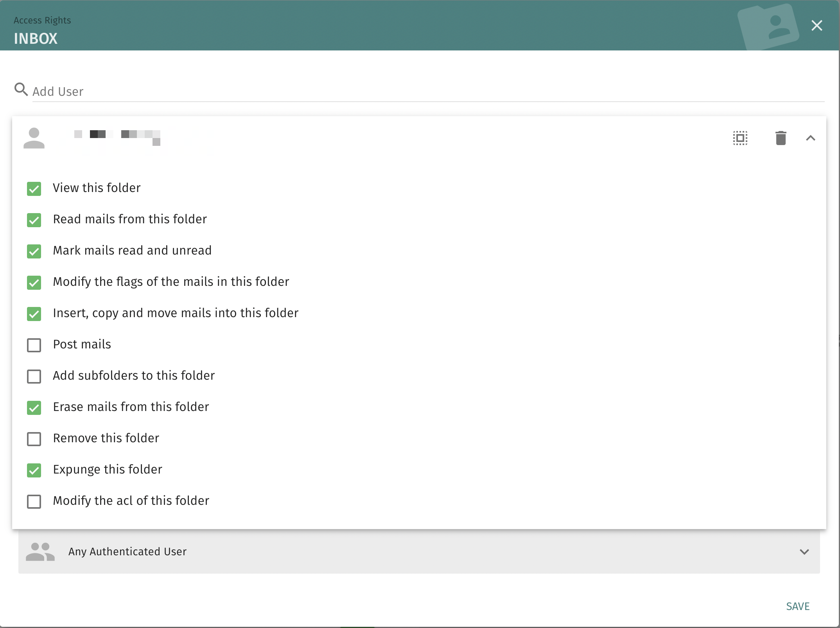The image size is (840, 628).
Task: Close the Access Rights dialog
Action: 817,25
